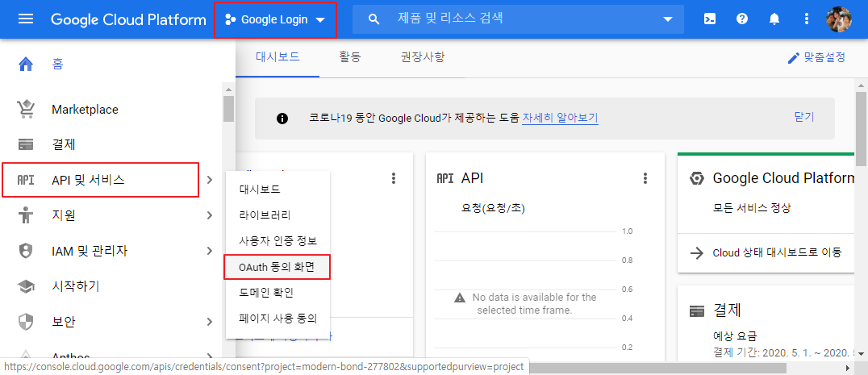
Task: Select 페이지 사용 동의 in the submenu
Action: (x=278, y=319)
